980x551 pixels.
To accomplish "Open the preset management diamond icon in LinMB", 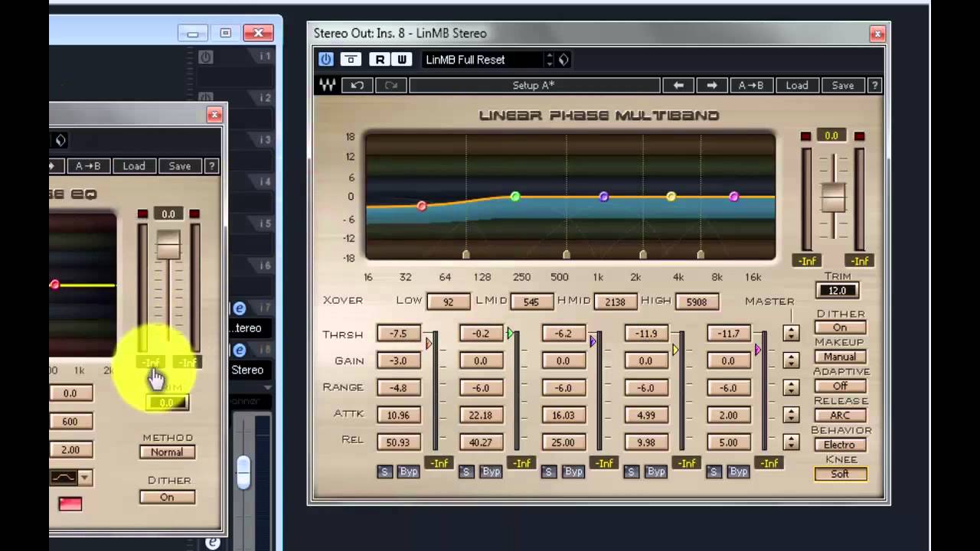I will tap(563, 60).
